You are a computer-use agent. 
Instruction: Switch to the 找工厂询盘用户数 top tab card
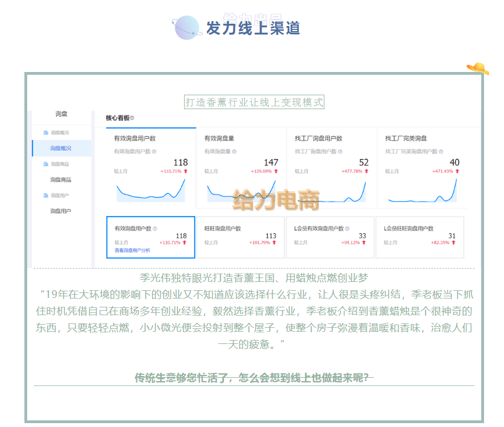point(332,138)
